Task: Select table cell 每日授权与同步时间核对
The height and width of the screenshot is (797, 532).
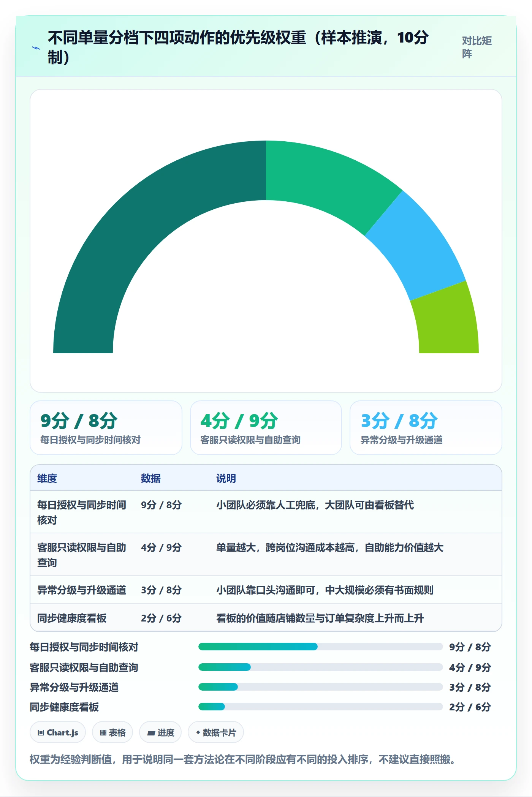Action: [82, 512]
